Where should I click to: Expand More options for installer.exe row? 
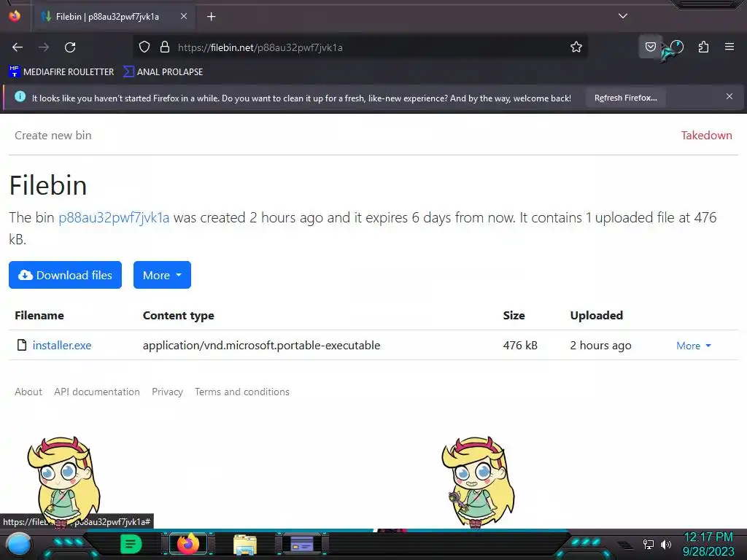694,346
